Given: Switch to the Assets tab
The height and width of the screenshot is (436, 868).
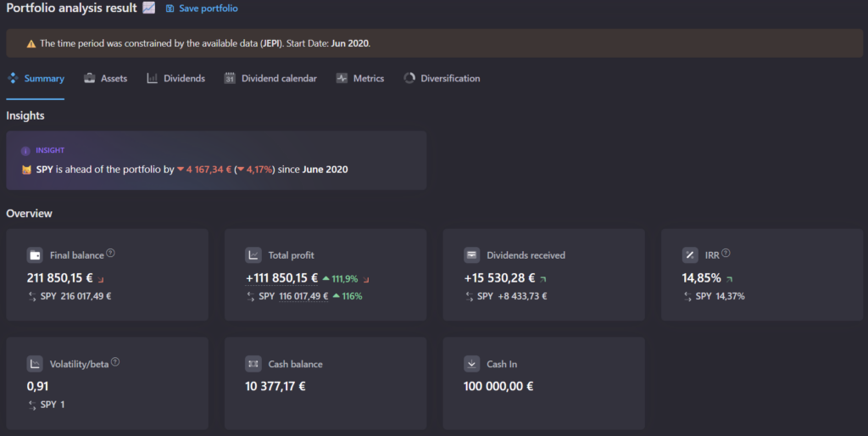Looking at the screenshot, I should point(105,78).
